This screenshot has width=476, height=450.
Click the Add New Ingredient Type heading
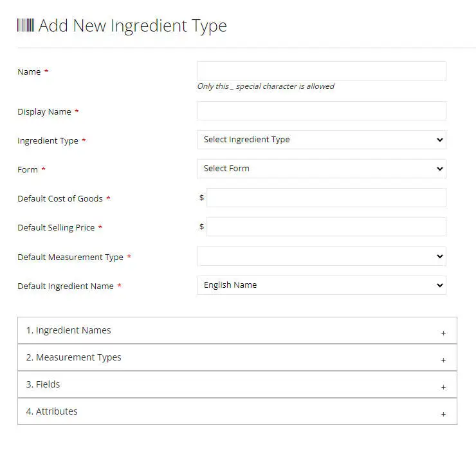[133, 26]
